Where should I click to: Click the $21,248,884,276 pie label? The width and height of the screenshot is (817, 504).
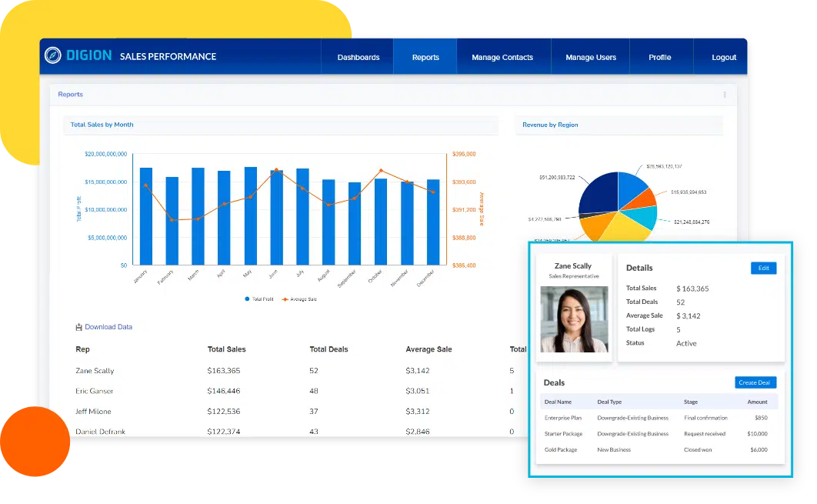coord(692,222)
